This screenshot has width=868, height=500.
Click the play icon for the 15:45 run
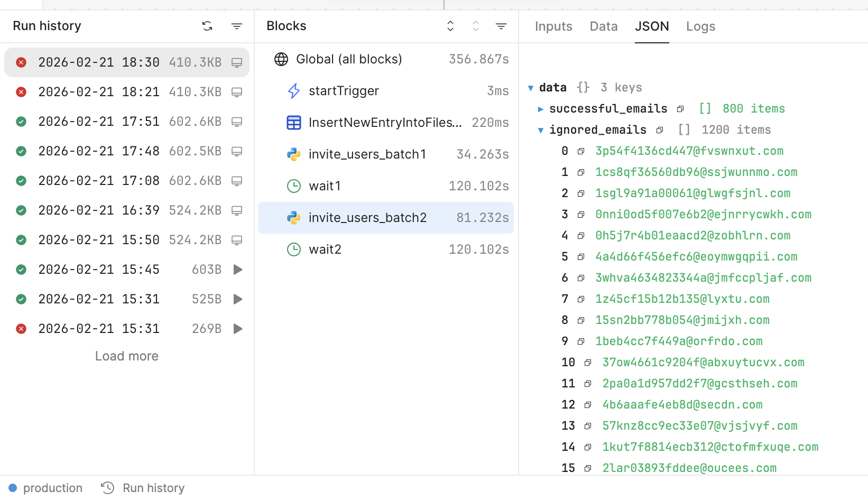pos(238,270)
